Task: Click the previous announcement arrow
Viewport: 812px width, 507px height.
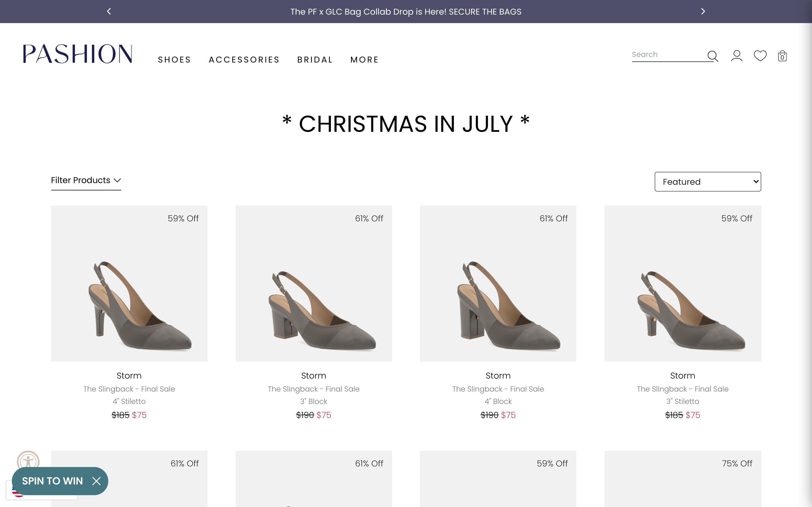Action: click(109, 11)
